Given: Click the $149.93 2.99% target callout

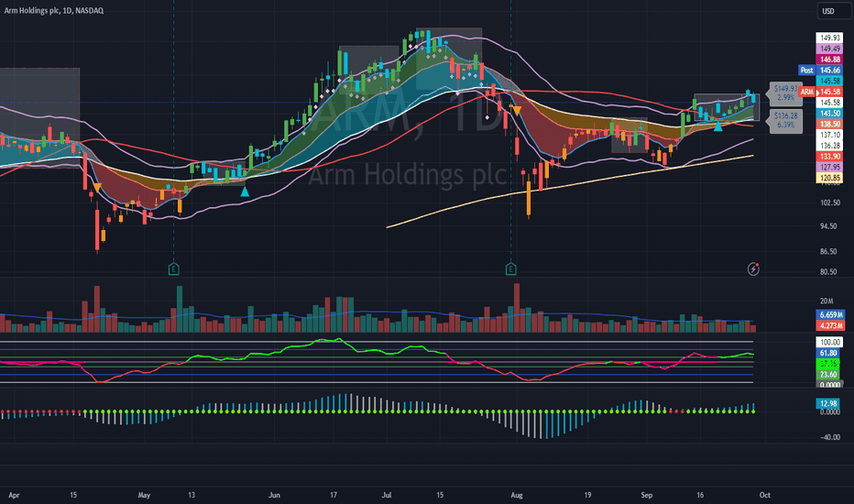Looking at the screenshot, I should pyautogui.click(x=785, y=93).
